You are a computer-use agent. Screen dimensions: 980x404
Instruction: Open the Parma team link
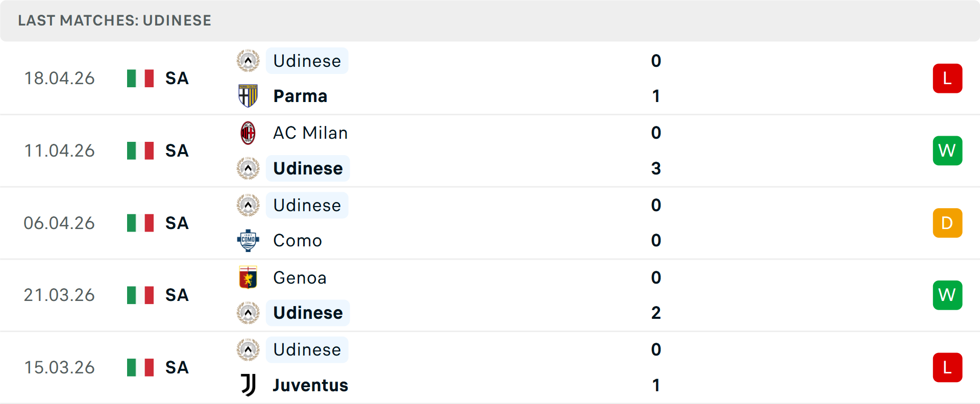[300, 96]
